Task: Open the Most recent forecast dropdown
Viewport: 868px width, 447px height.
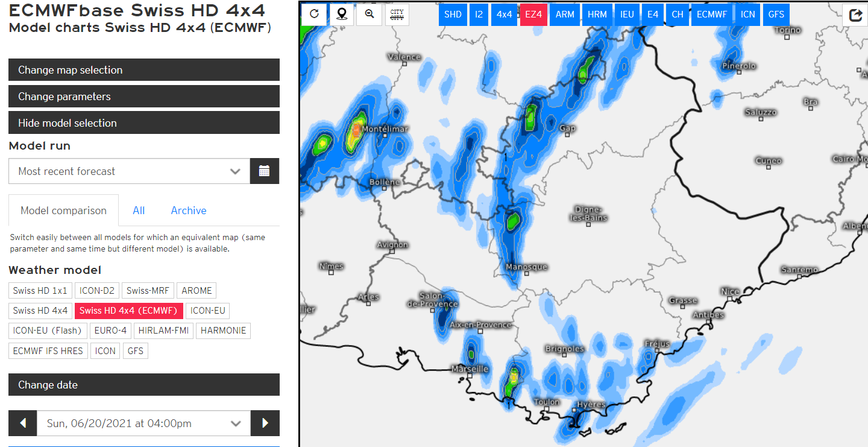Action: (x=129, y=171)
